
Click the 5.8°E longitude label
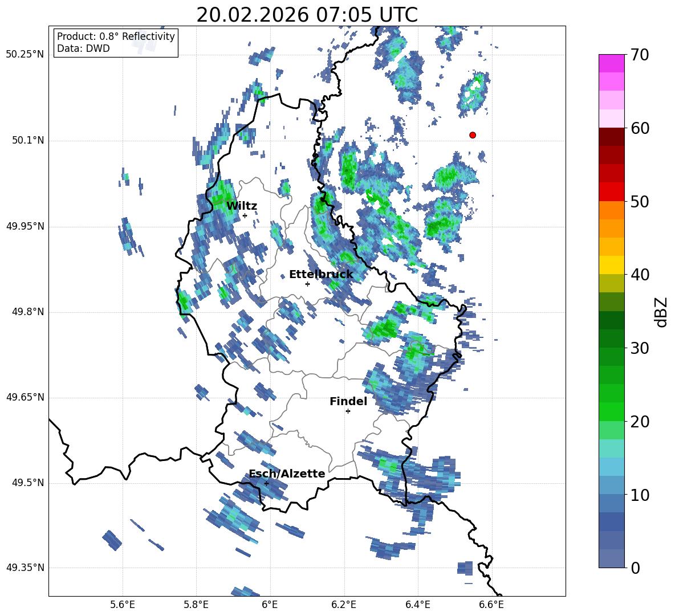pyautogui.click(x=196, y=605)
